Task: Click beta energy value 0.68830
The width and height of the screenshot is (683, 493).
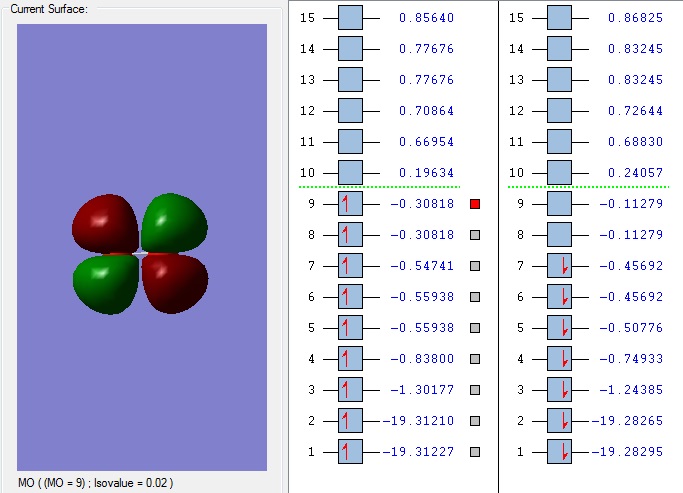Action: (x=636, y=142)
